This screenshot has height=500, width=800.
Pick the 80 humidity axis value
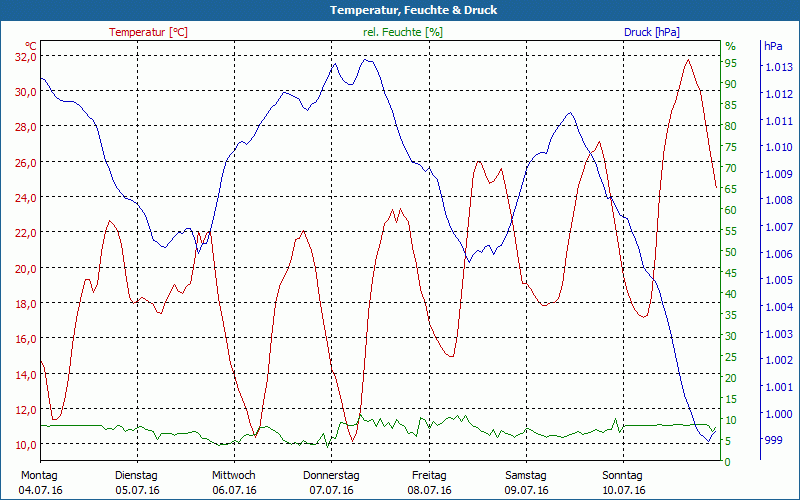731,126
